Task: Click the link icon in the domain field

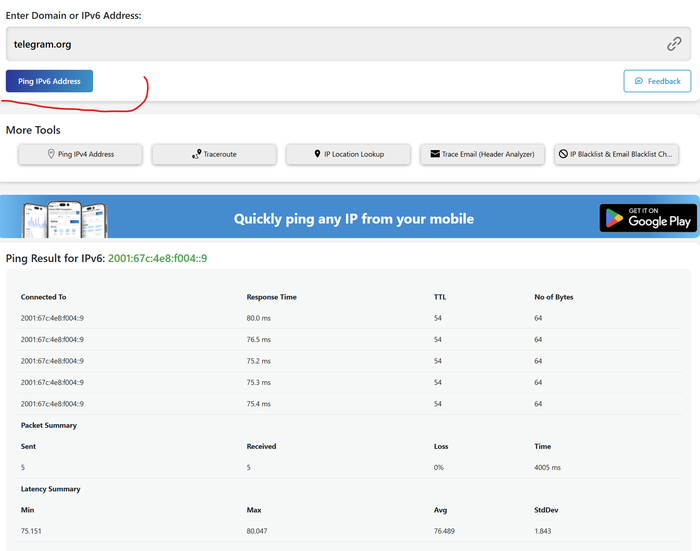Action: click(674, 44)
